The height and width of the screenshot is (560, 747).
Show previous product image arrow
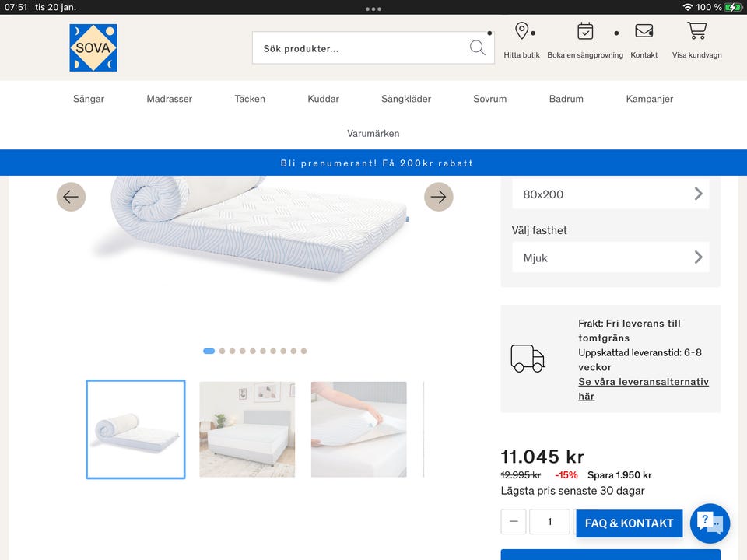pyautogui.click(x=71, y=197)
